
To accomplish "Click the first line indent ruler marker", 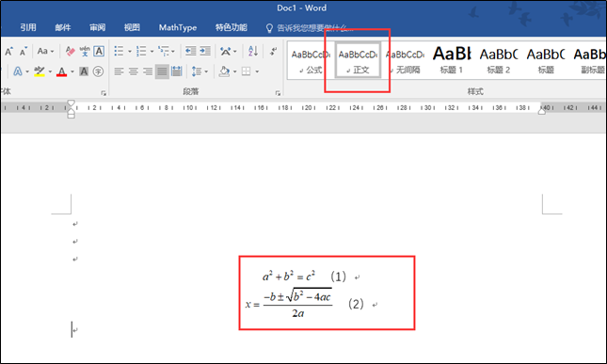I will [x=71, y=103].
